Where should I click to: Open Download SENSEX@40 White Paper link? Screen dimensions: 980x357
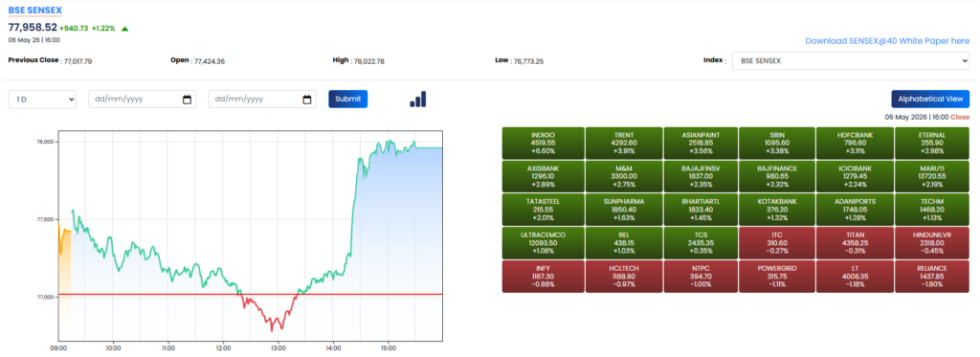[x=887, y=40]
